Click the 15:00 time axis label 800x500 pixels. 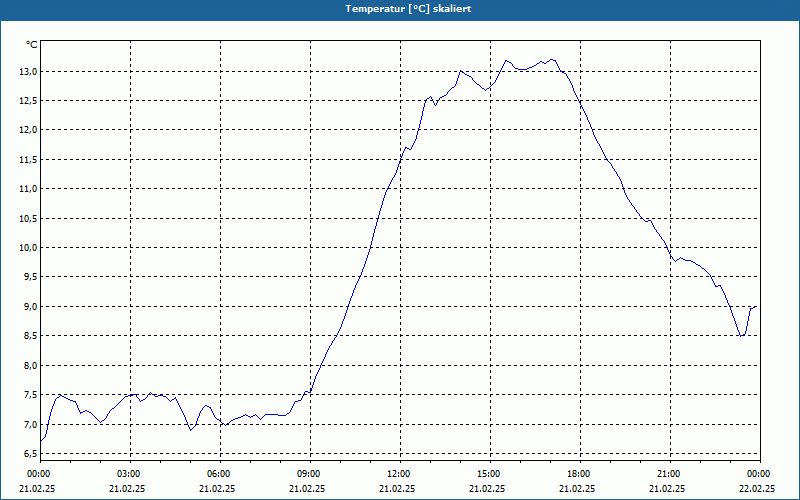click(490, 474)
